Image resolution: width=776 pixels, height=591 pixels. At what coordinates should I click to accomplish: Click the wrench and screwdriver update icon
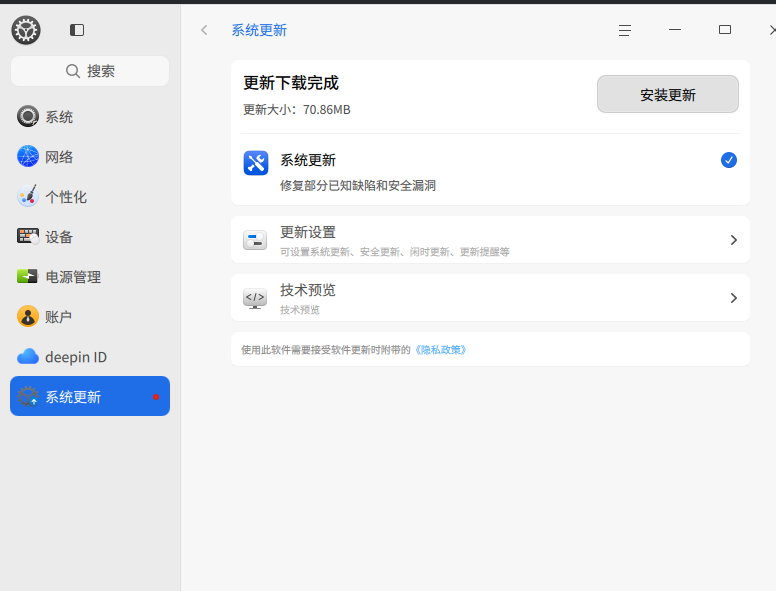click(x=256, y=163)
